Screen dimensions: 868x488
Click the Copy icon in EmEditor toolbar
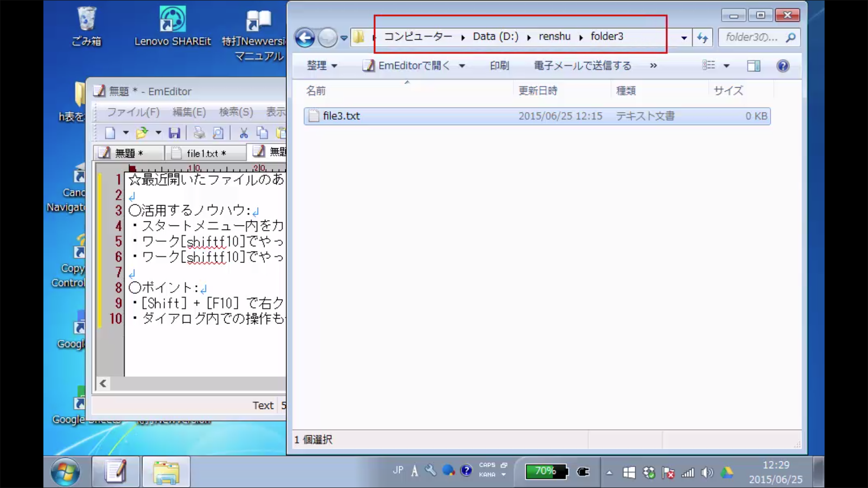click(x=262, y=133)
